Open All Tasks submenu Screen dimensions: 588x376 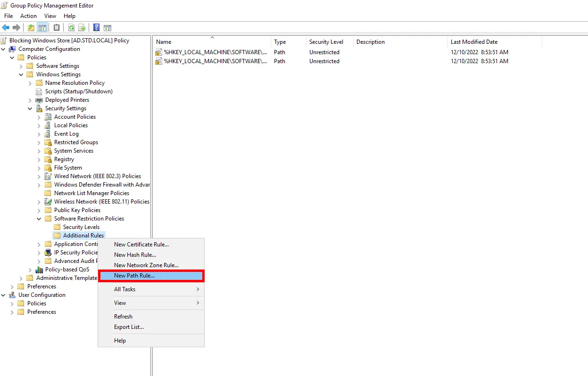124,289
